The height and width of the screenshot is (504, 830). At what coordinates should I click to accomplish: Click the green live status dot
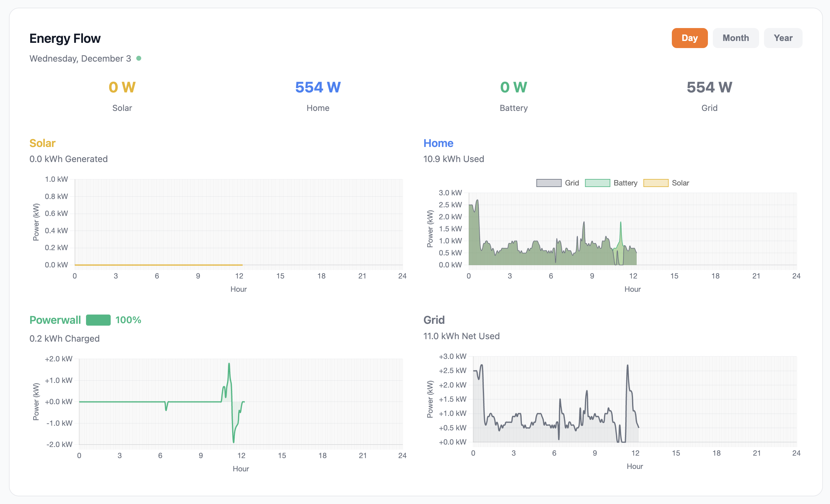tap(139, 58)
